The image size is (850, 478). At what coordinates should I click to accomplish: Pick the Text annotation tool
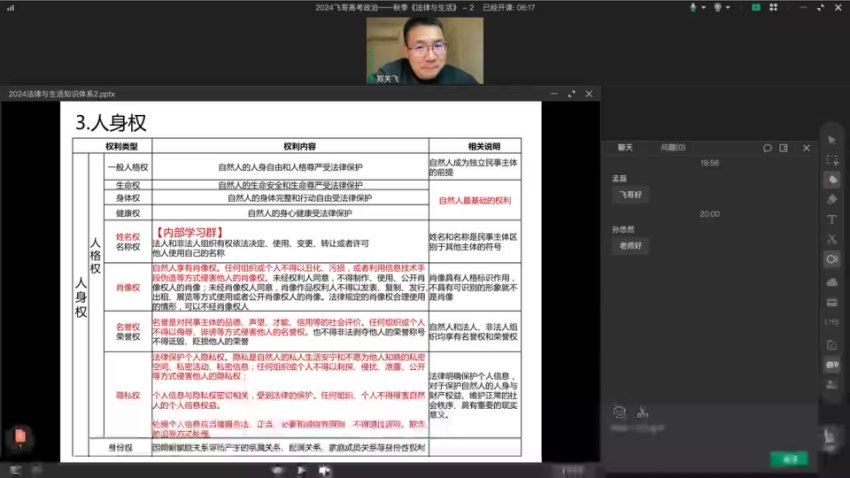pyautogui.click(x=831, y=218)
